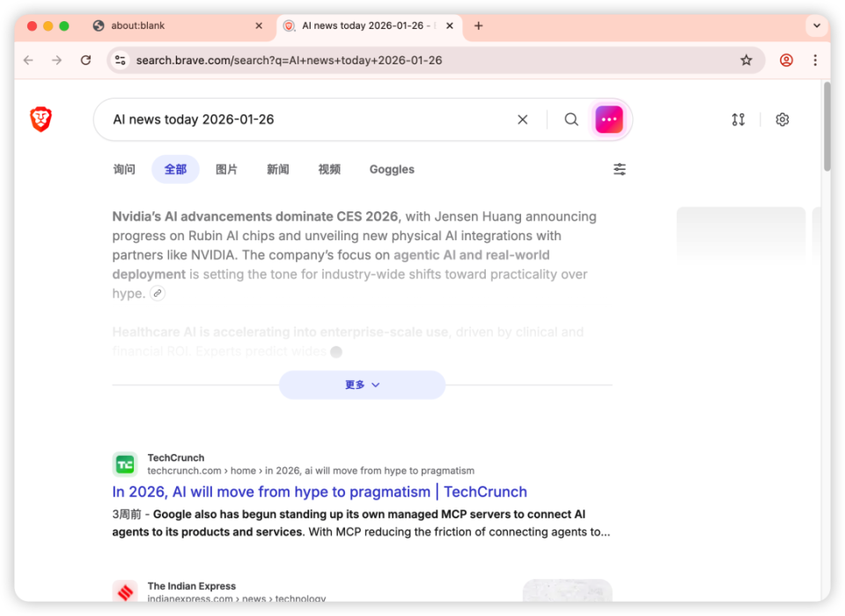Click The Indian Express site name
This screenshot has width=845, height=616.
(191, 586)
